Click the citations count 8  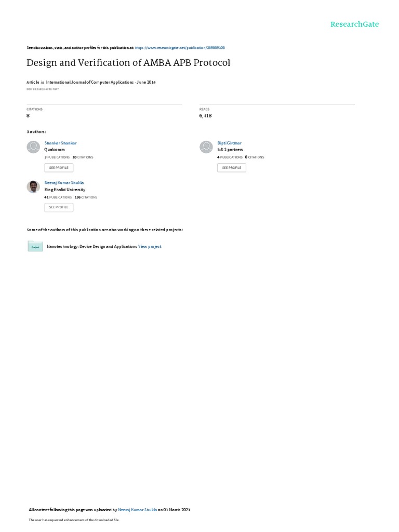click(28, 116)
